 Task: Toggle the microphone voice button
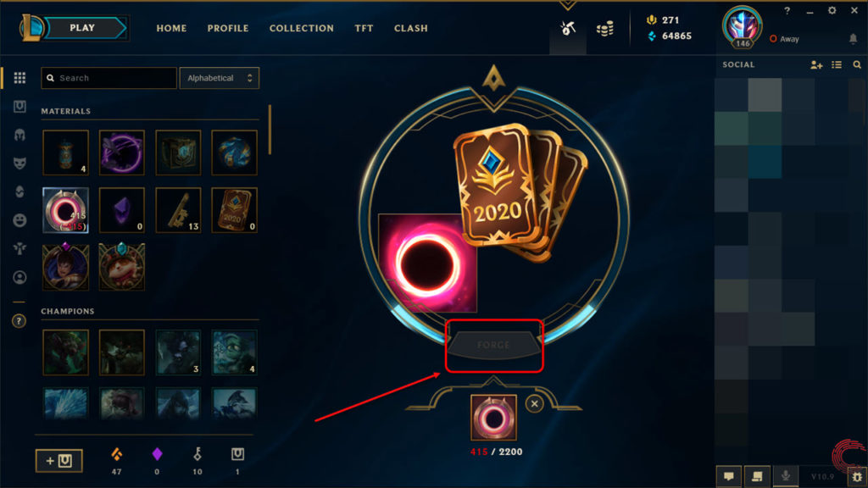(786, 476)
